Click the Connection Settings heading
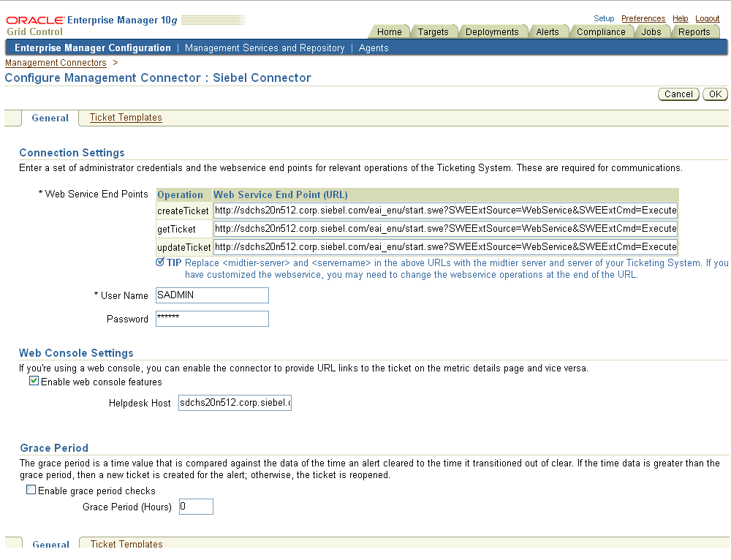731x560 pixels. click(x=72, y=153)
